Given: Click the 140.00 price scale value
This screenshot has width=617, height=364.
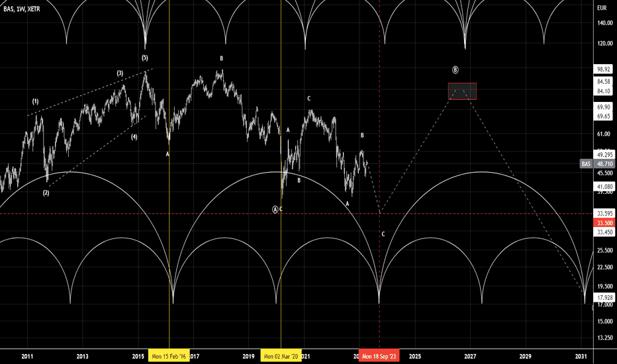Looking at the screenshot, I should (604, 23).
